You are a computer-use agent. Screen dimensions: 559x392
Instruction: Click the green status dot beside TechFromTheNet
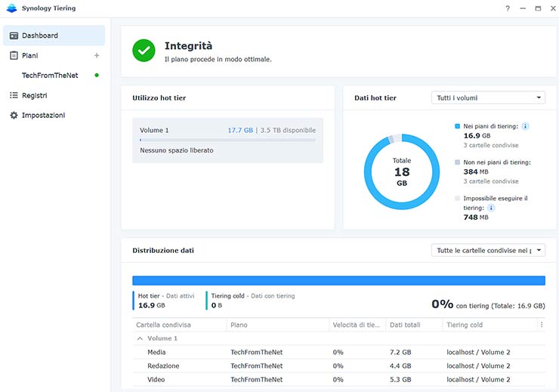[97, 76]
